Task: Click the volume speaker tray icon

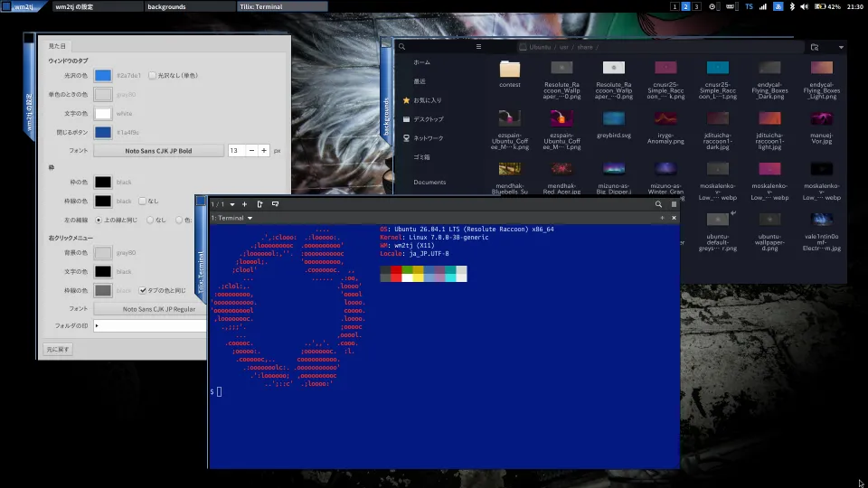Action: click(x=805, y=6)
